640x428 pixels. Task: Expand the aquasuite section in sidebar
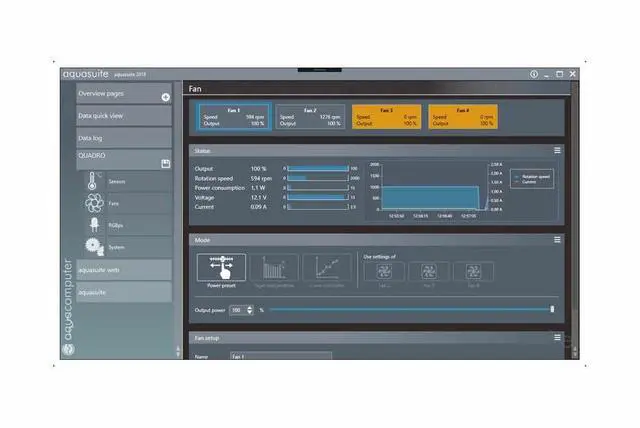point(124,292)
